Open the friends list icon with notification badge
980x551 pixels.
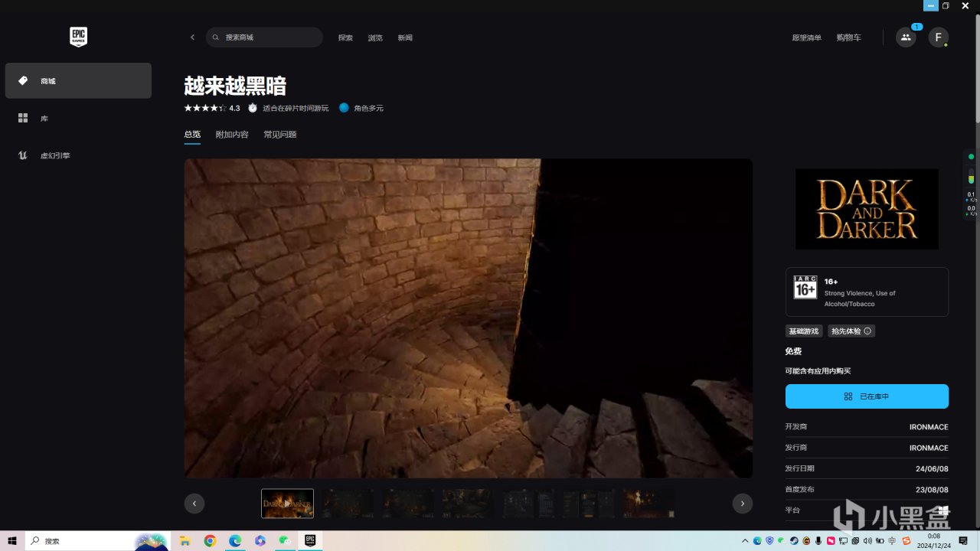tap(906, 37)
